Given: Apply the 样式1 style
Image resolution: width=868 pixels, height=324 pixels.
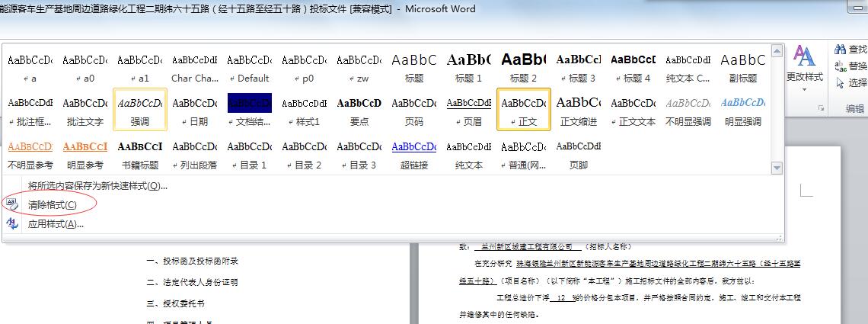Looking at the screenshot, I should tap(305, 110).
